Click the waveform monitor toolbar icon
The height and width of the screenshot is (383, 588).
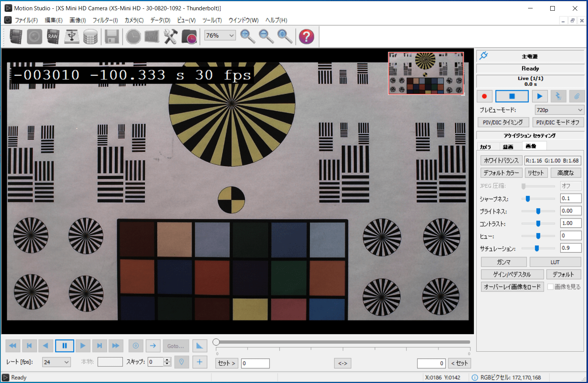click(x=152, y=37)
